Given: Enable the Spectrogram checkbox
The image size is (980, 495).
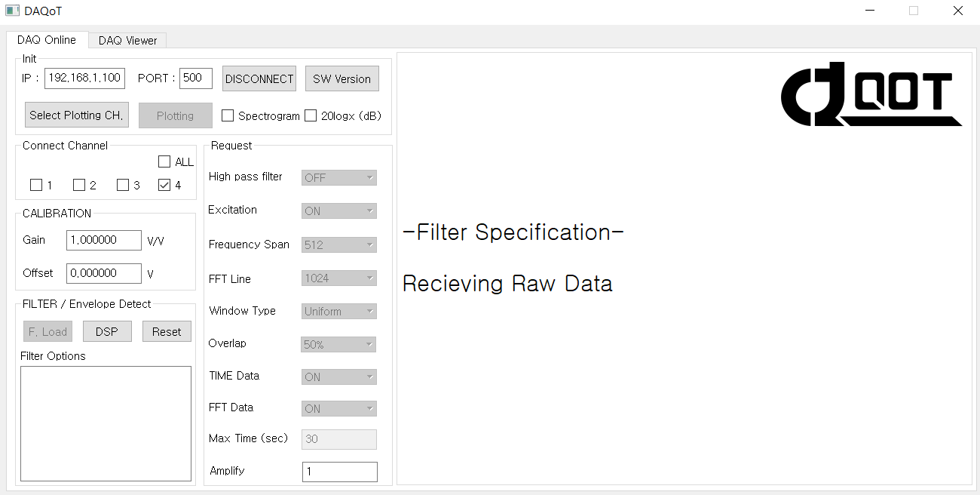Looking at the screenshot, I should 228,115.
